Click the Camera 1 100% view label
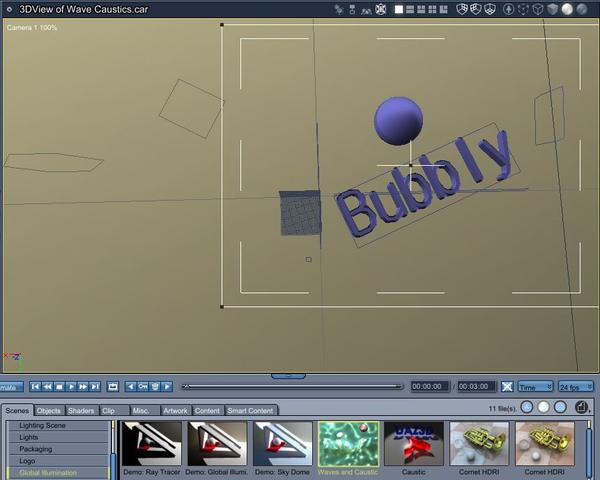Viewport: 600px width, 480px height. pyautogui.click(x=32, y=28)
